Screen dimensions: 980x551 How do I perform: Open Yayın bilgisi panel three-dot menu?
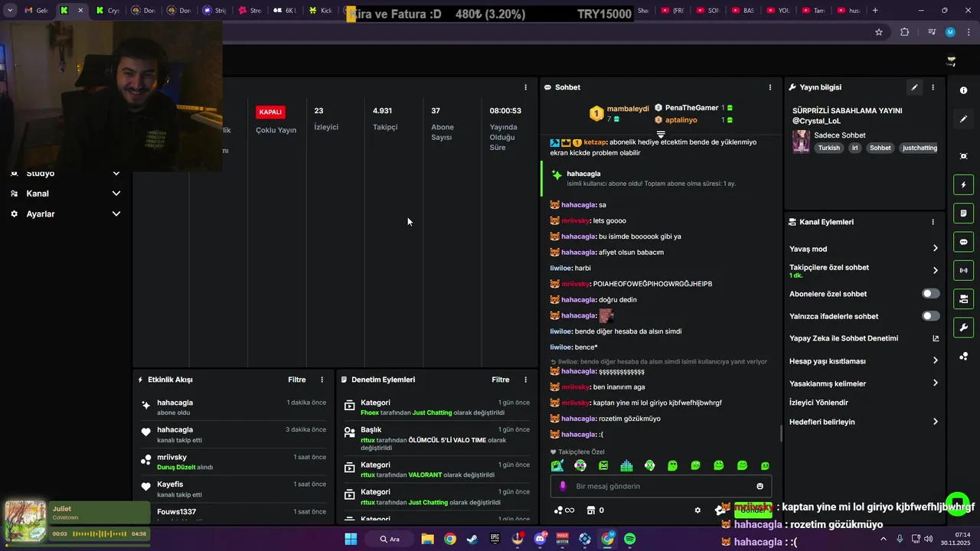tap(933, 87)
